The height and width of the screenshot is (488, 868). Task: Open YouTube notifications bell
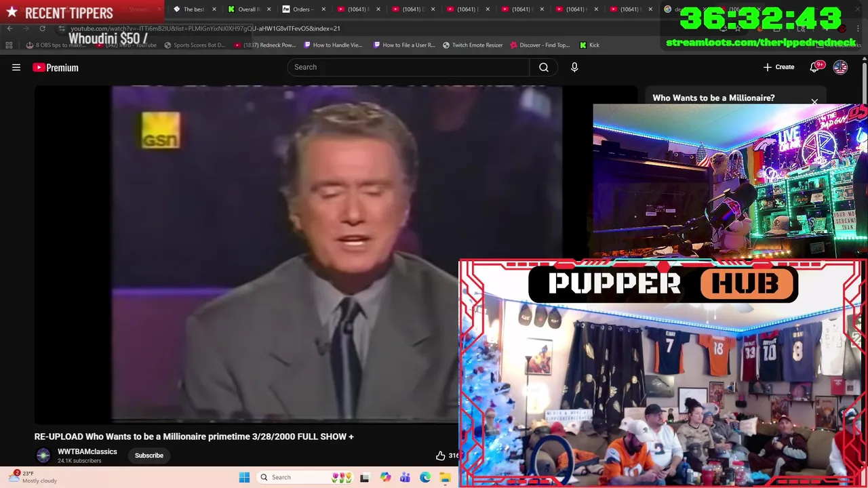pyautogui.click(x=815, y=67)
